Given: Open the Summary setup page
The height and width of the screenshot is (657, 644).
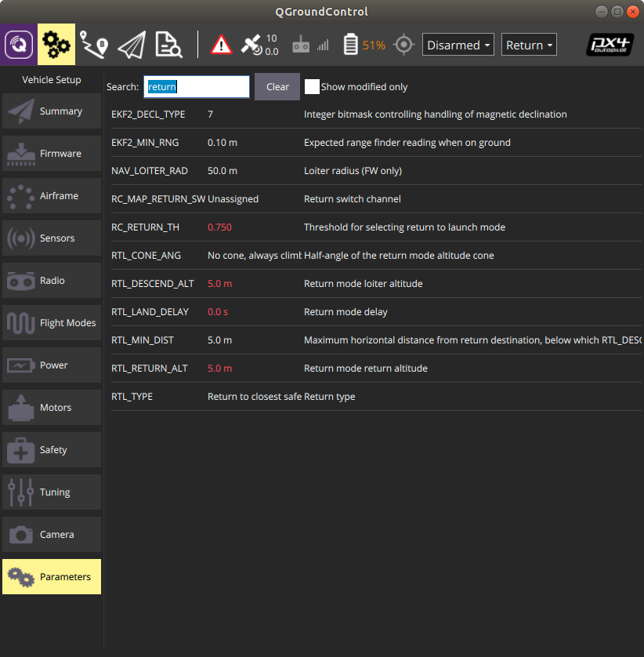Looking at the screenshot, I should click(x=52, y=111).
